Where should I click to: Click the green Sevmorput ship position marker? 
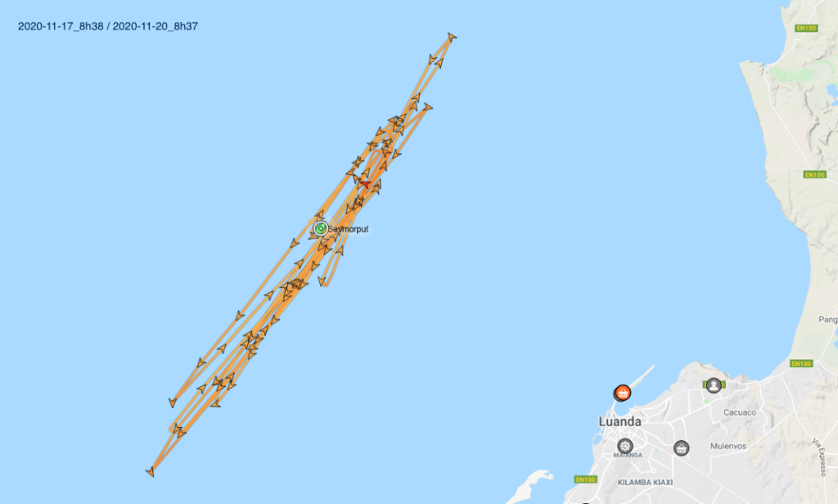320,229
